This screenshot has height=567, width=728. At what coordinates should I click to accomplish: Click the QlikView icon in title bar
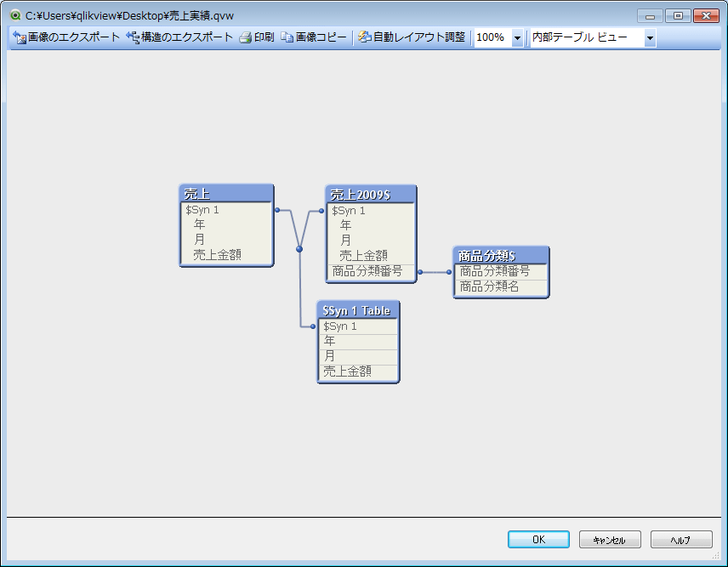point(15,15)
